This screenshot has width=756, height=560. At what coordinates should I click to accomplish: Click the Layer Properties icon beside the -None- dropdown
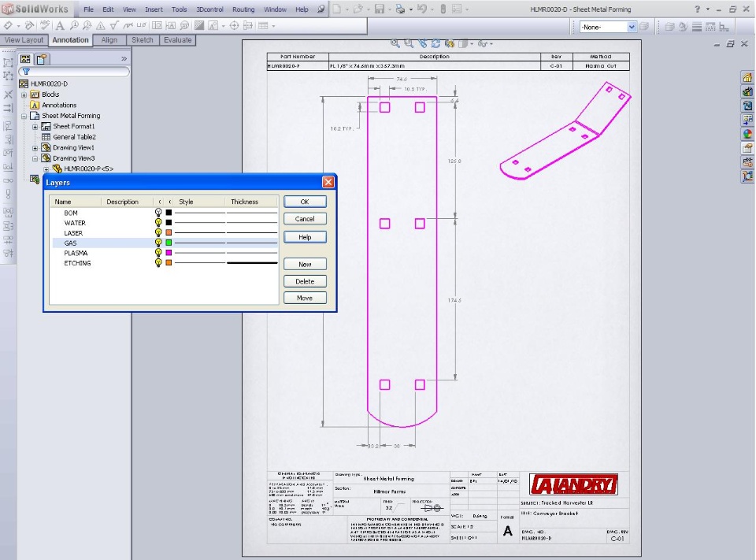click(644, 27)
